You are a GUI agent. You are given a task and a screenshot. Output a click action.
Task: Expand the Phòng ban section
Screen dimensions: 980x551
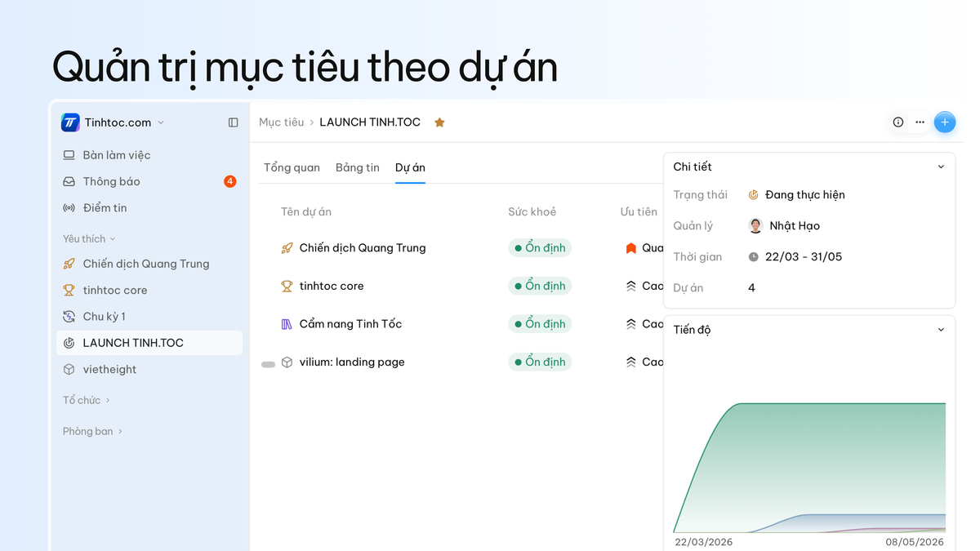[92, 431]
